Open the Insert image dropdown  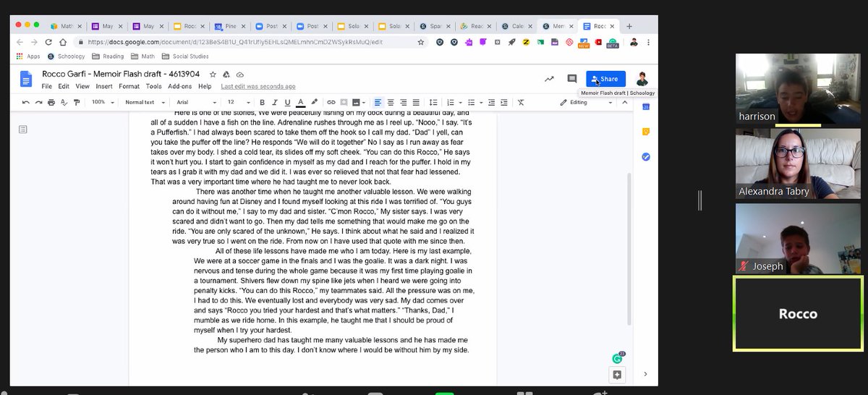359,103
